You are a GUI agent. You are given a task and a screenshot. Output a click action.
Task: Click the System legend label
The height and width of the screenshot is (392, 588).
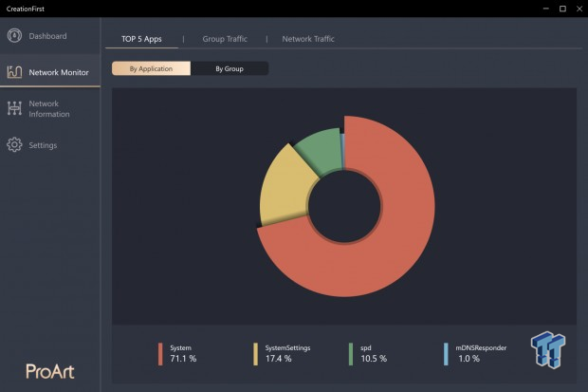[x=180, y=348]
